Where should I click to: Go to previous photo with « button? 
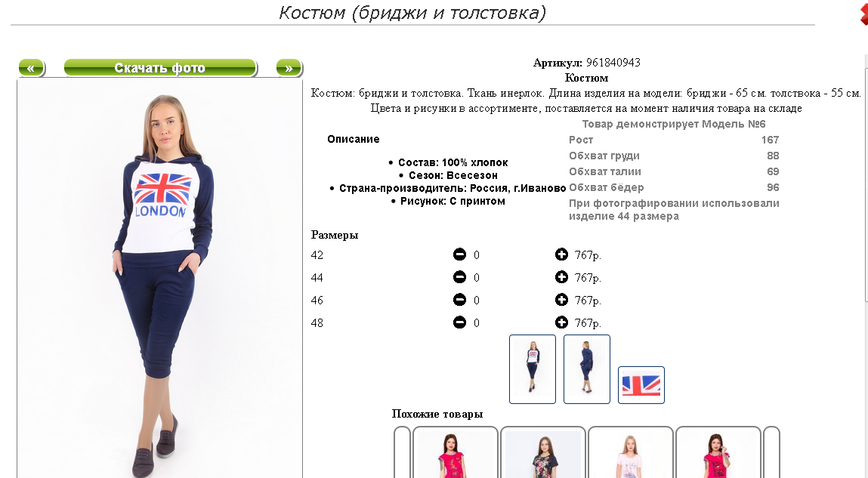(32, 68)
